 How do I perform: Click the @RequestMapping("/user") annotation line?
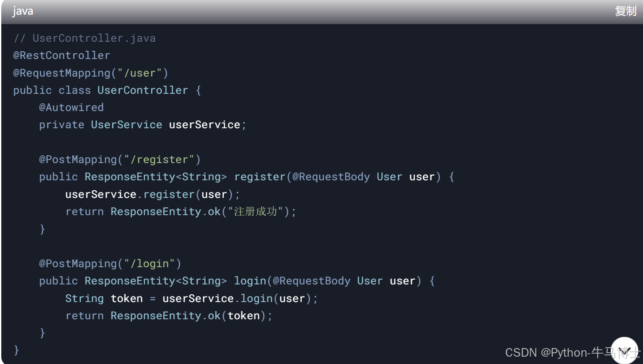90,73
